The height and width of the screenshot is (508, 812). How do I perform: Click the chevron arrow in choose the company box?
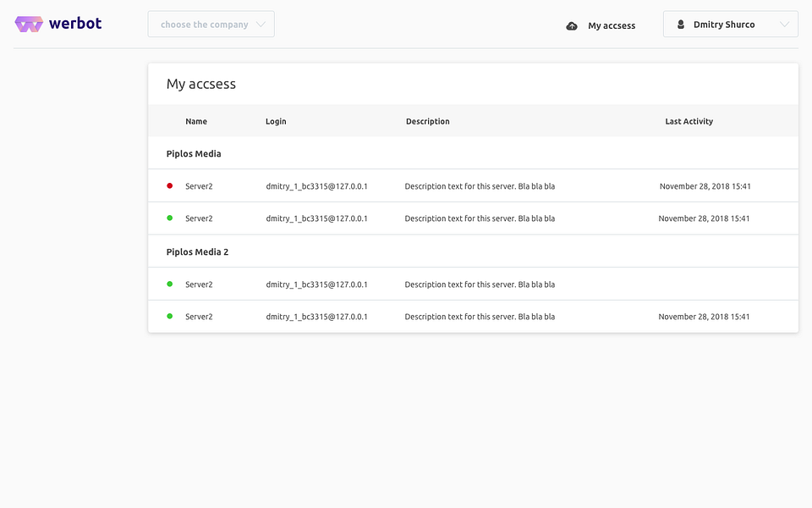(x=261, y=25)
